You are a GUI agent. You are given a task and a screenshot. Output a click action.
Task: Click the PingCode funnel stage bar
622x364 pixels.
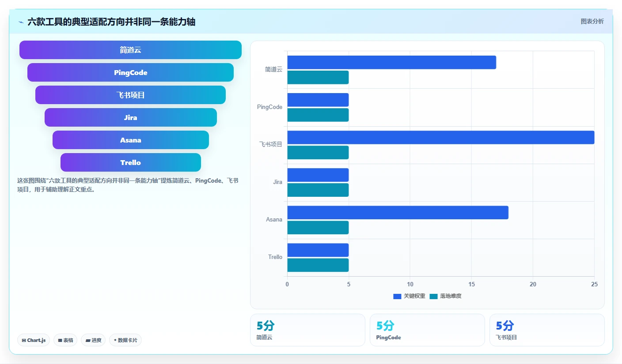[x=130, y=72]
